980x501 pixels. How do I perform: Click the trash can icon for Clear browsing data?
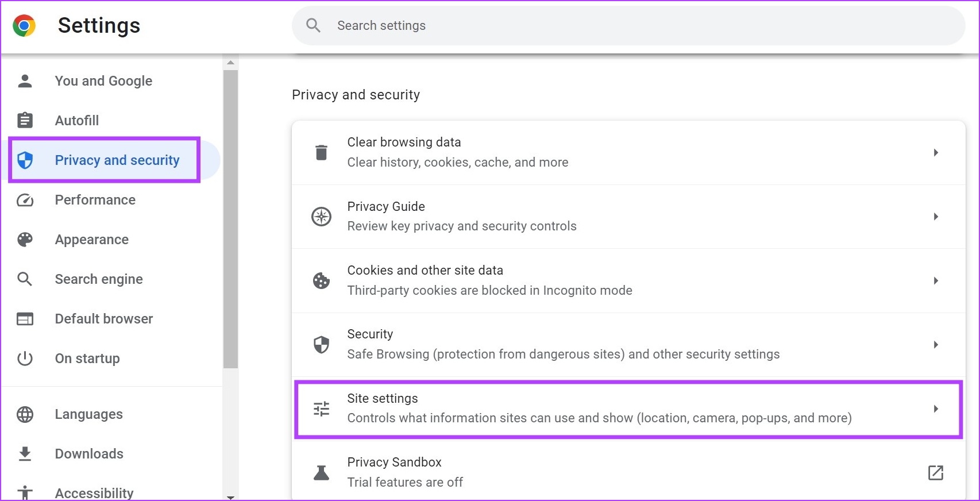[321, 152]
